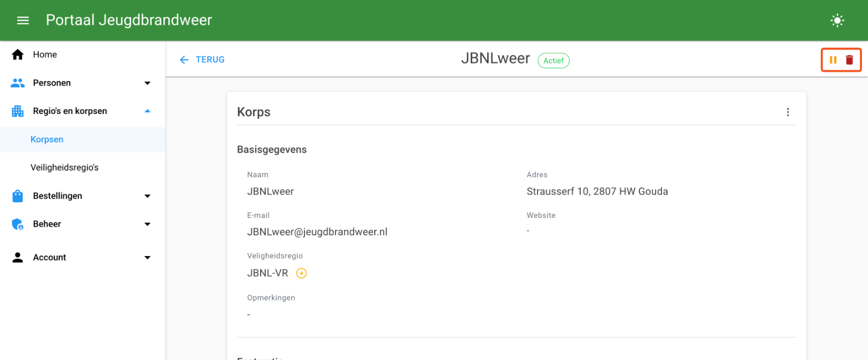Viewport: 868px width, 360px height.
Task: Expand the Beheer dropdown arrow
Action: pyautogui.click(x=147, y=224)
